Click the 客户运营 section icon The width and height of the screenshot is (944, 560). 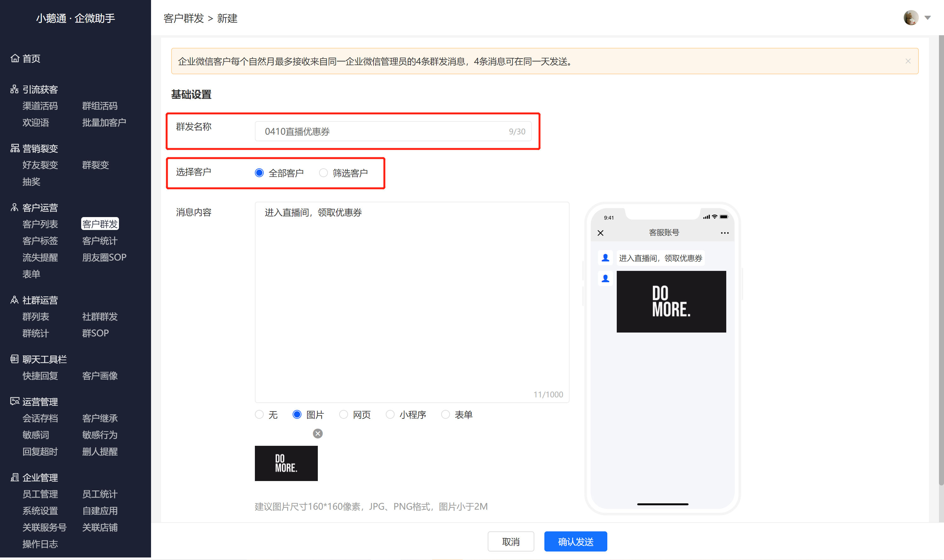click(x=15, y=208)
